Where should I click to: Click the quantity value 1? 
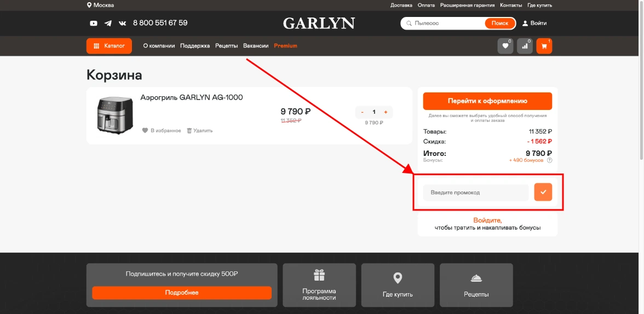click(x=373, y=112)
